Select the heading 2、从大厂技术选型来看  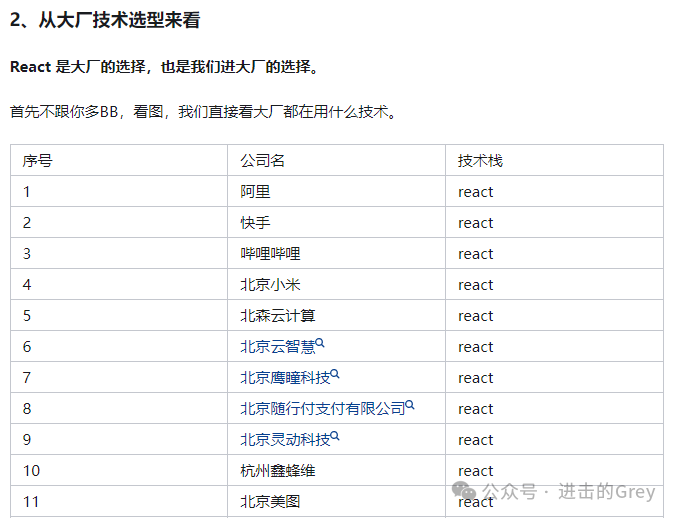(105, 20)
